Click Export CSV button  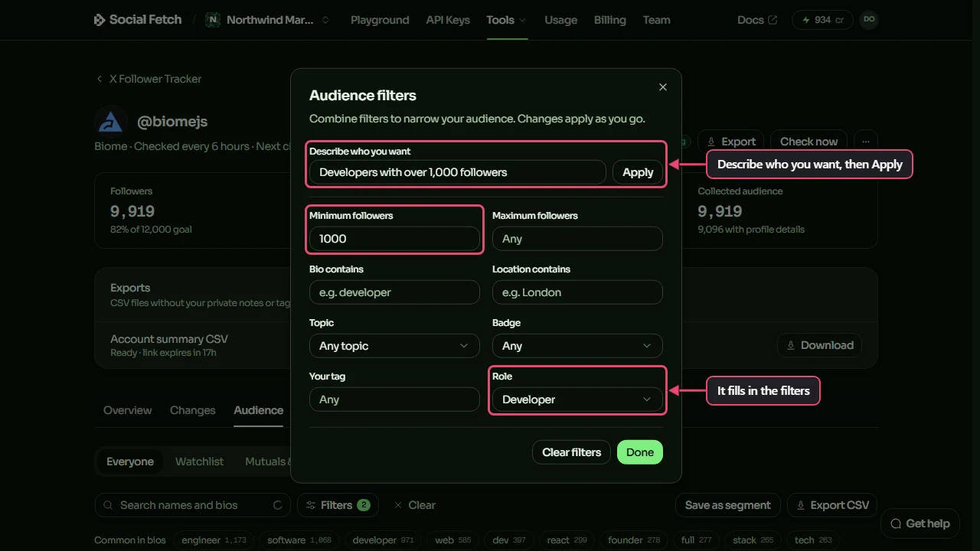click(x=832, y=505)
